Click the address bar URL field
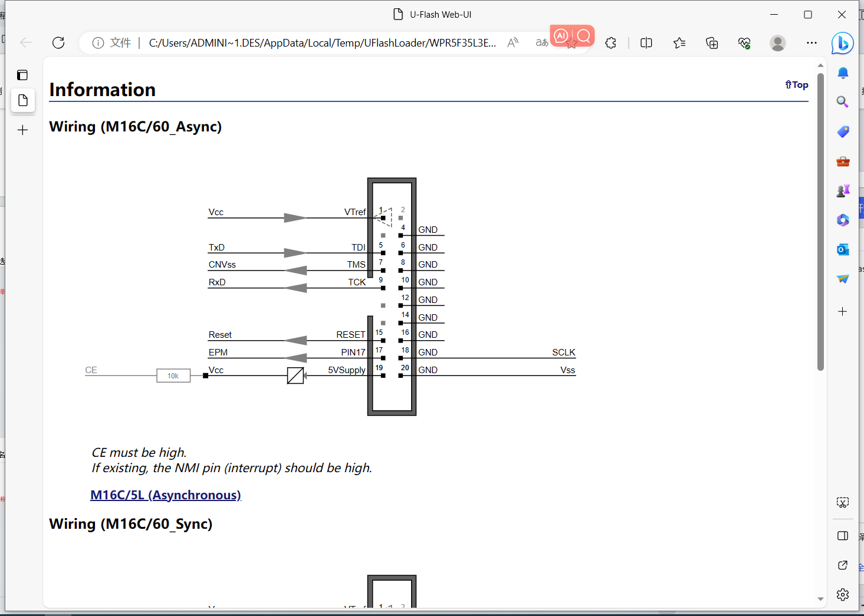This screenshot has width=864, height=616. click(322, 42)
